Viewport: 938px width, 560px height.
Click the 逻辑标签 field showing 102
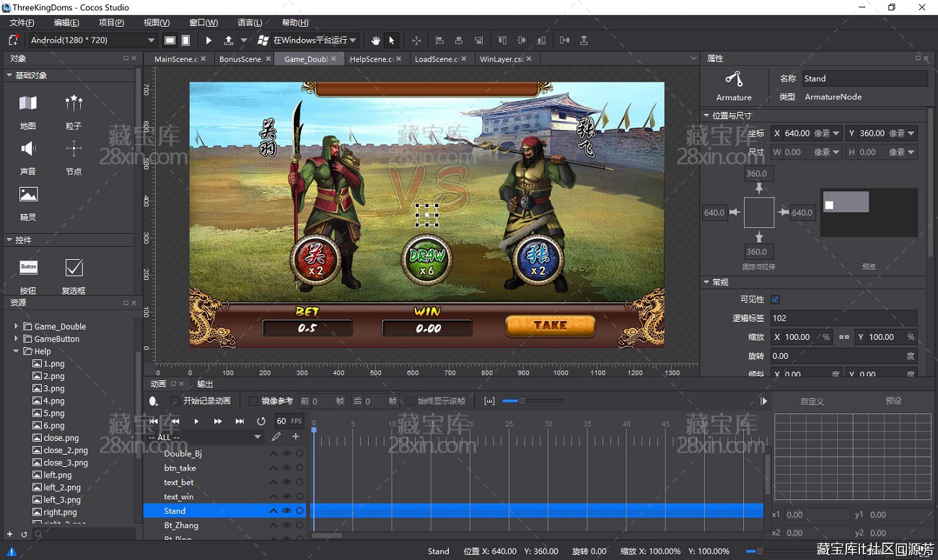843,318
